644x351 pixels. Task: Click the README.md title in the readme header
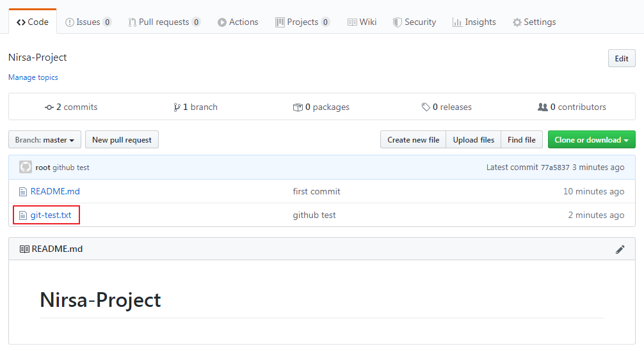click(x=57, y=249)
